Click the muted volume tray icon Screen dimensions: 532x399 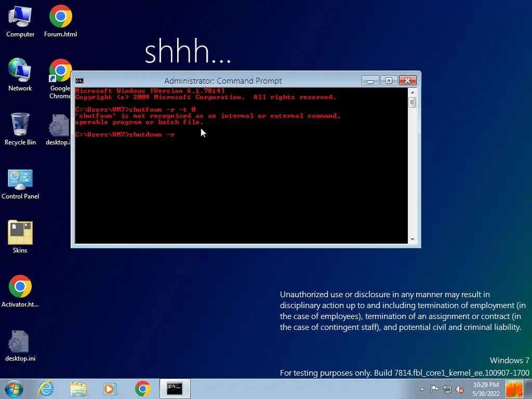coord(460,389)
